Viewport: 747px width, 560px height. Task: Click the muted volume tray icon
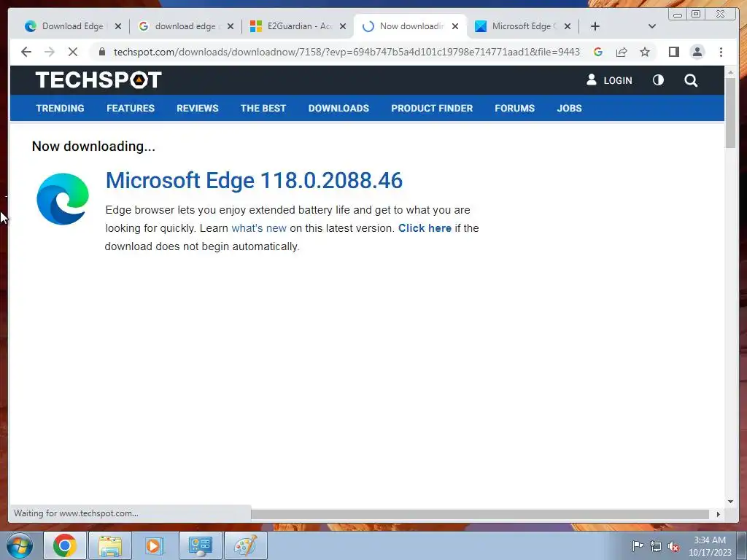tap(673, 546)
